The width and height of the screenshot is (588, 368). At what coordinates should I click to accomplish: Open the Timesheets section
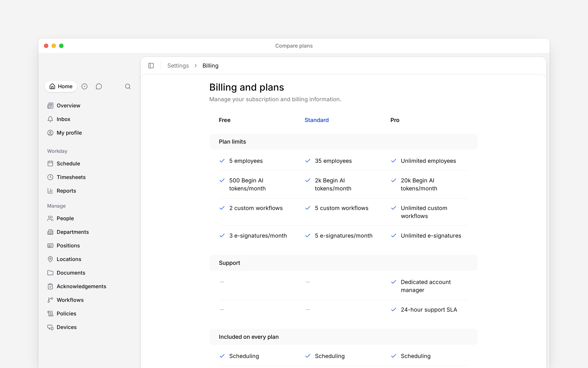point(71,177)
